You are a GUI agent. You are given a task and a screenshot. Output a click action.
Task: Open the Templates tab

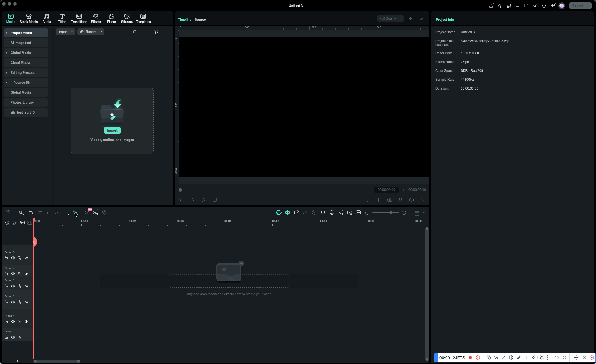click(143, 19)
